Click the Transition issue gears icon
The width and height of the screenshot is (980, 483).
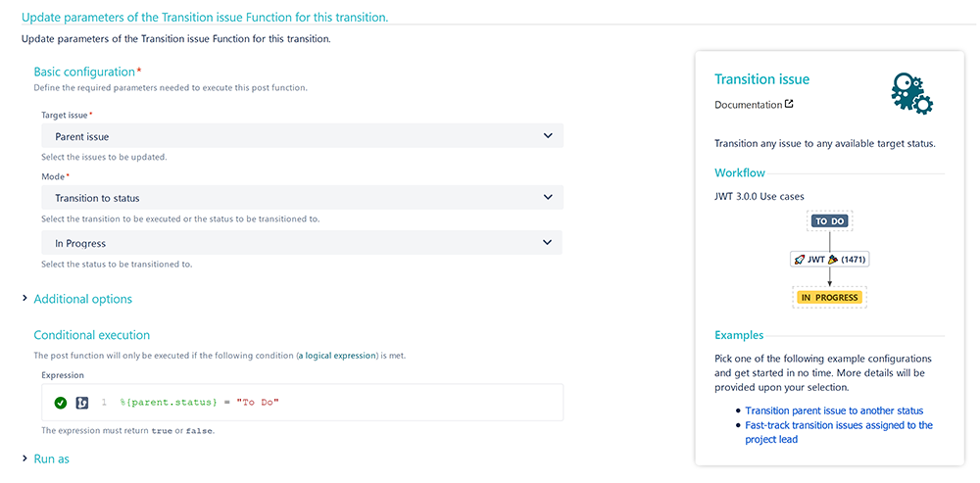pos(912,92)
